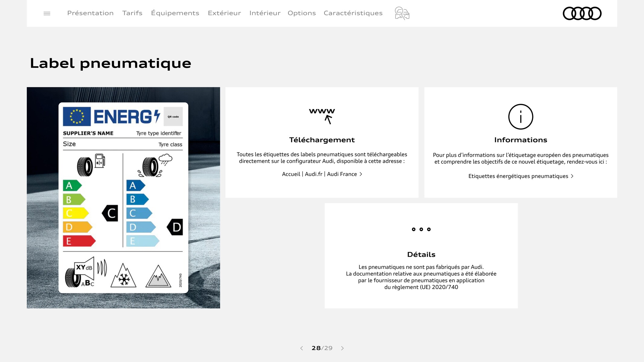
Task: Click the 28/29 page counter
Action: coord(322,348)
